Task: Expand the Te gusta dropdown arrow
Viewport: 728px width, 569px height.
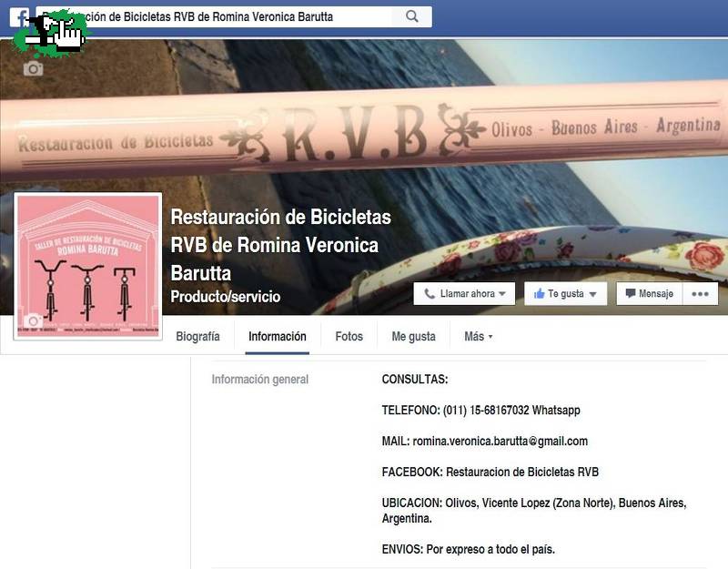Action: click(x=593, y=294)
